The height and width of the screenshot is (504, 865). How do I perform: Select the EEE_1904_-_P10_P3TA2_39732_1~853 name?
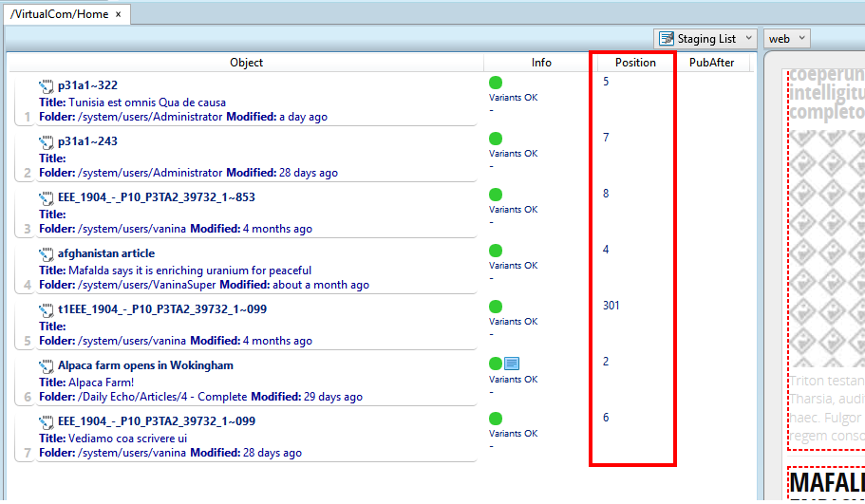click(157, 197)
